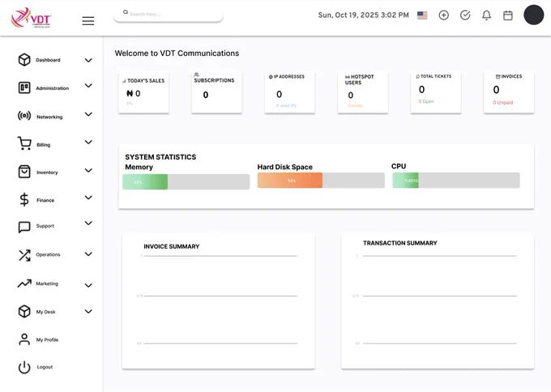Image resolution: width=551 pixels, height=392 pixels.
Task: Open the user avatar menu
Action: coord(534,15)
